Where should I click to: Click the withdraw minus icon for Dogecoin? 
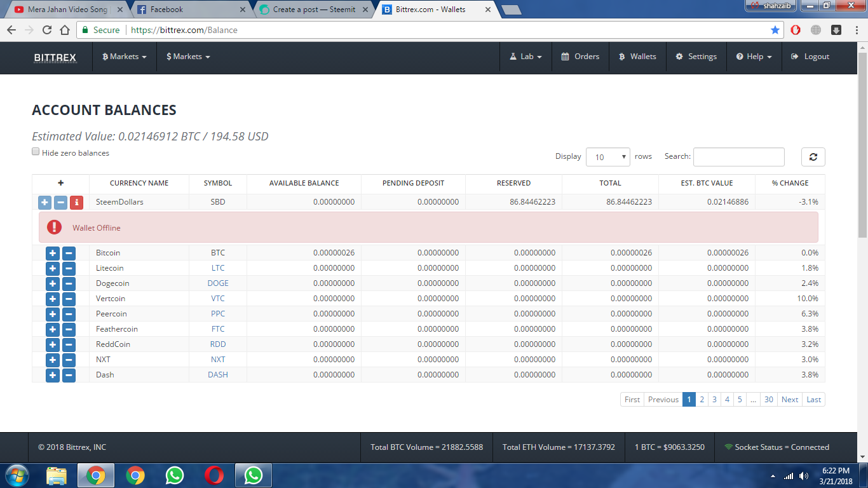(x=69, y=283)
